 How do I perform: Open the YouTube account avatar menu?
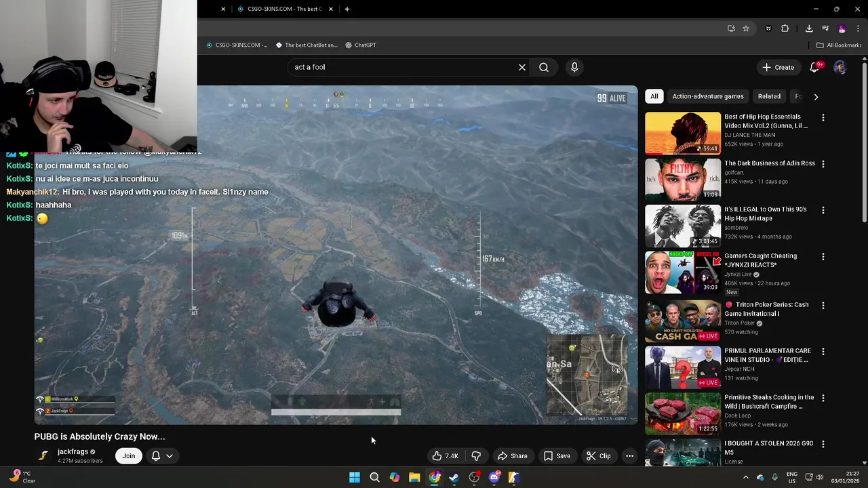coord(840,67)
